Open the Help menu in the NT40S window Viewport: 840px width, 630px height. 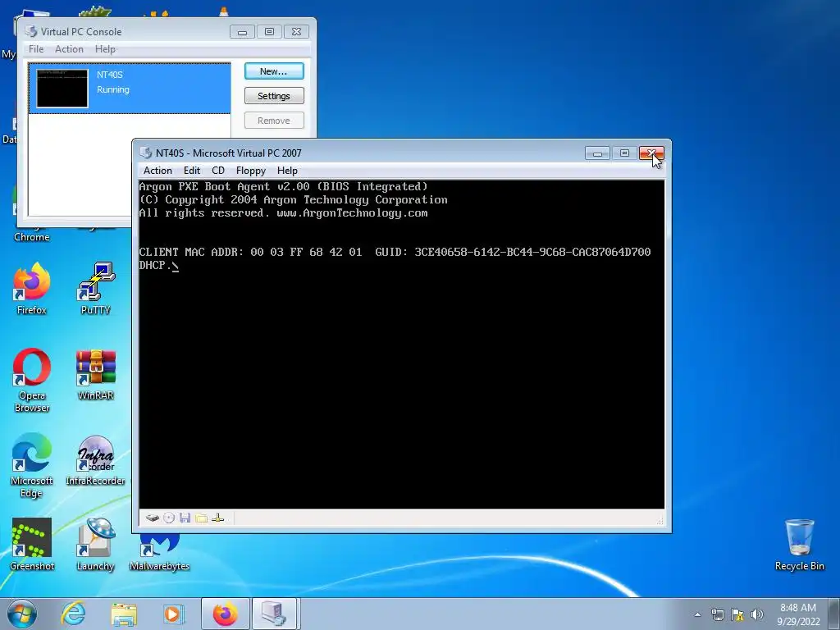tap(287, 171)
